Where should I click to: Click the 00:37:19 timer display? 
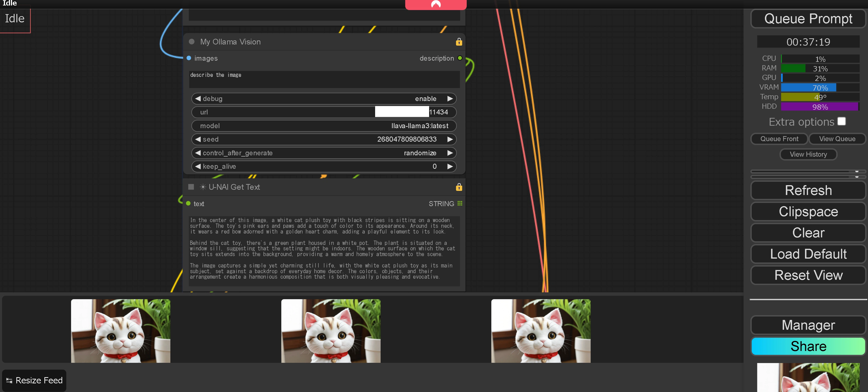(x=808, y=42)
